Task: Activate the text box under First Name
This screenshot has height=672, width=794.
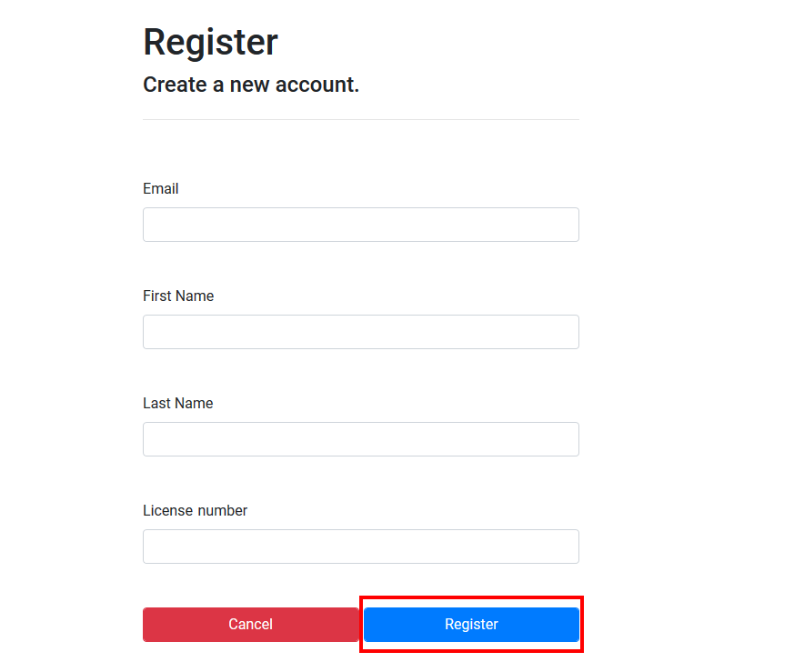Action: [360, 332]
